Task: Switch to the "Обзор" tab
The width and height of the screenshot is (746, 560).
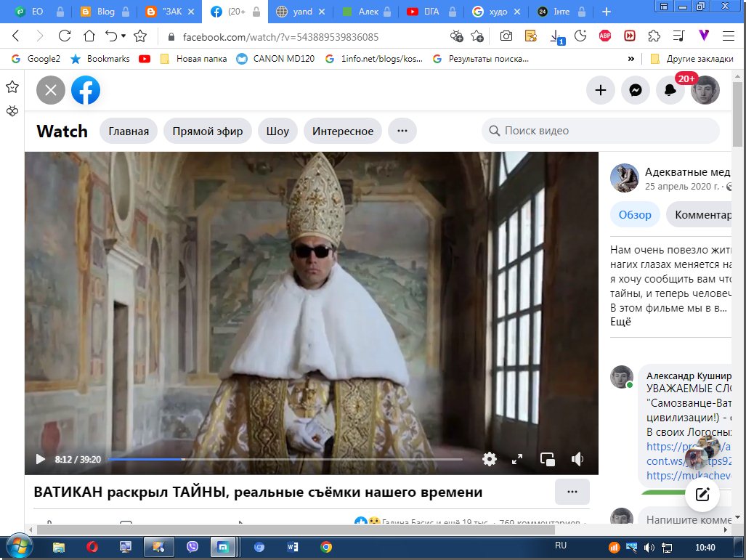Action: coord(635,214)
